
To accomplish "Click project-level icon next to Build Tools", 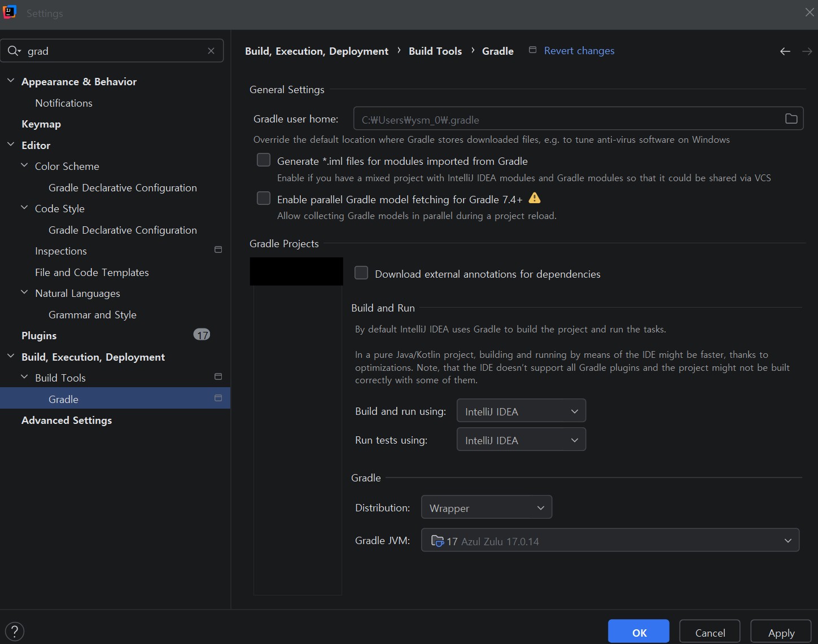I will tap(218, 376).
